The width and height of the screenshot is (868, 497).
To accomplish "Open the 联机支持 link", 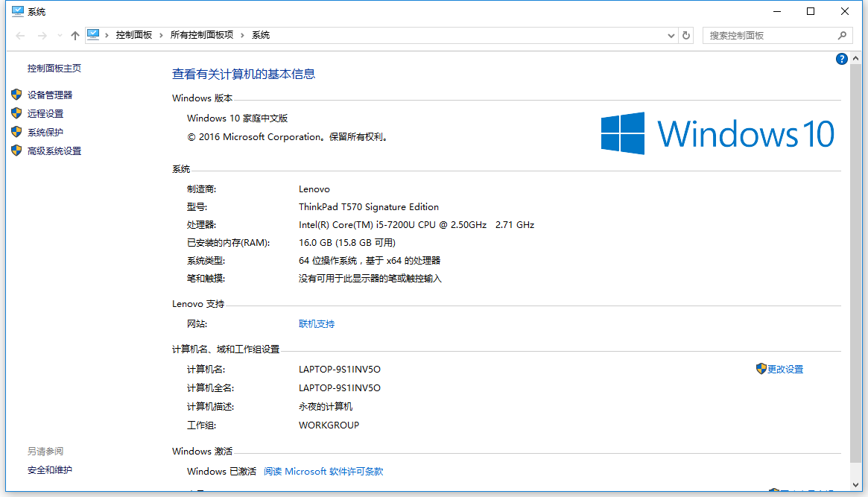I will click(x=317, y=323).
